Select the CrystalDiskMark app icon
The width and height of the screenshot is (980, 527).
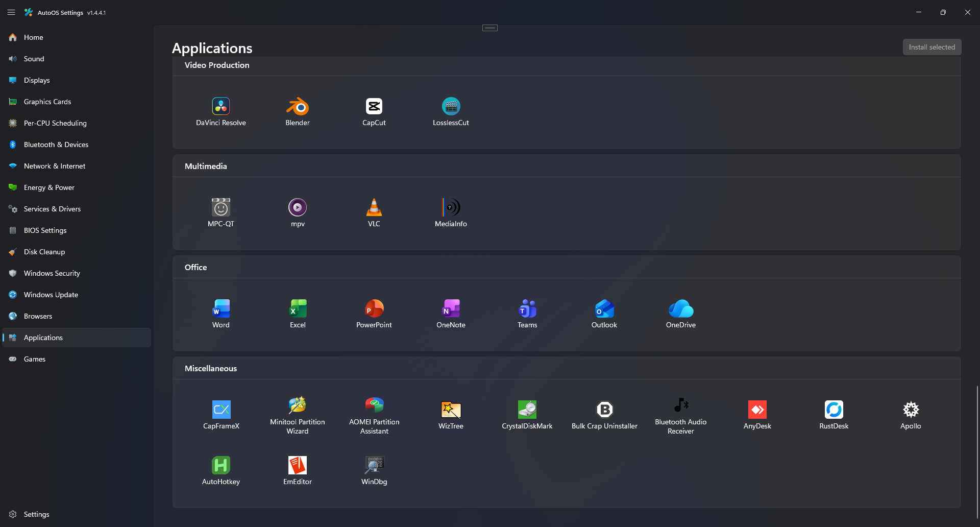[527, 410]
